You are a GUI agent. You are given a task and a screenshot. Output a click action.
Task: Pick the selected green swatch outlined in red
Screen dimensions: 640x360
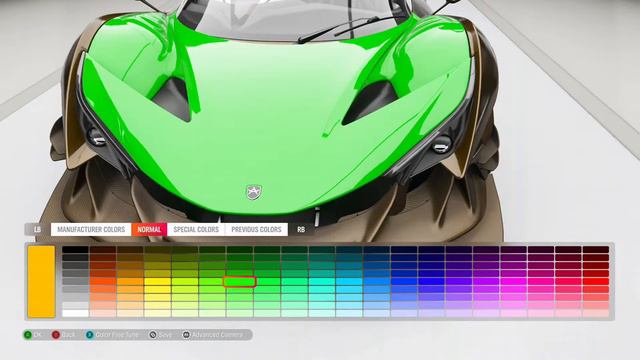click(x=240, y=281)
